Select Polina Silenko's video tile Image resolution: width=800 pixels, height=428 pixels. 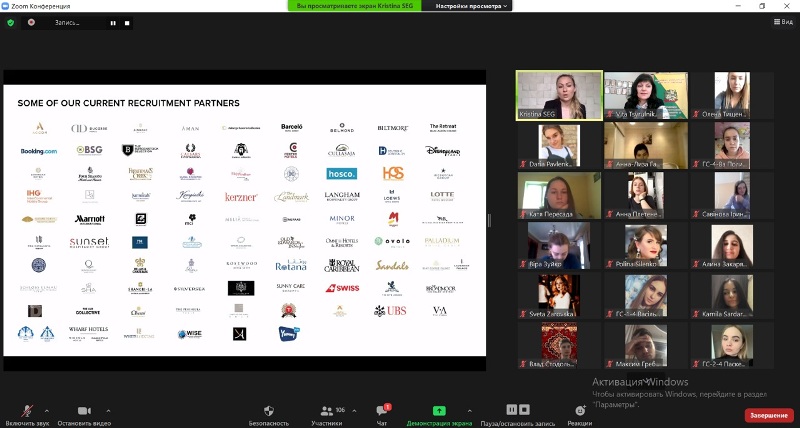point(646,245)
